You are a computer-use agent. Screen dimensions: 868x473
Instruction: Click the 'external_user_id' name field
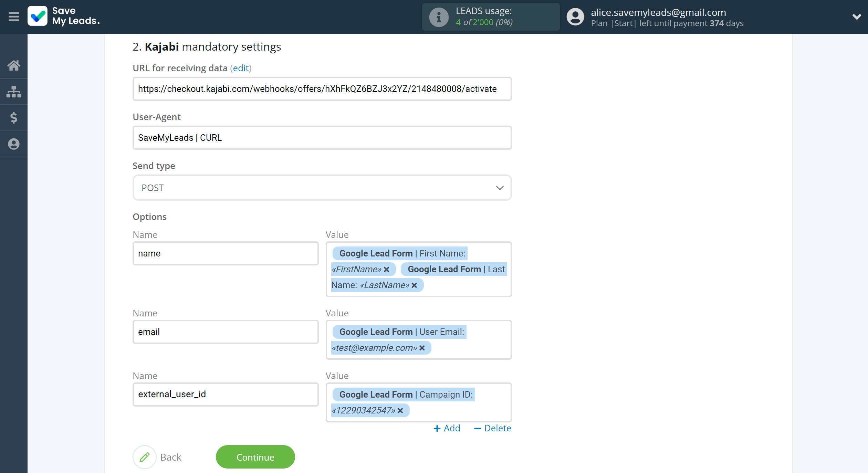click(x=226, y=394)
